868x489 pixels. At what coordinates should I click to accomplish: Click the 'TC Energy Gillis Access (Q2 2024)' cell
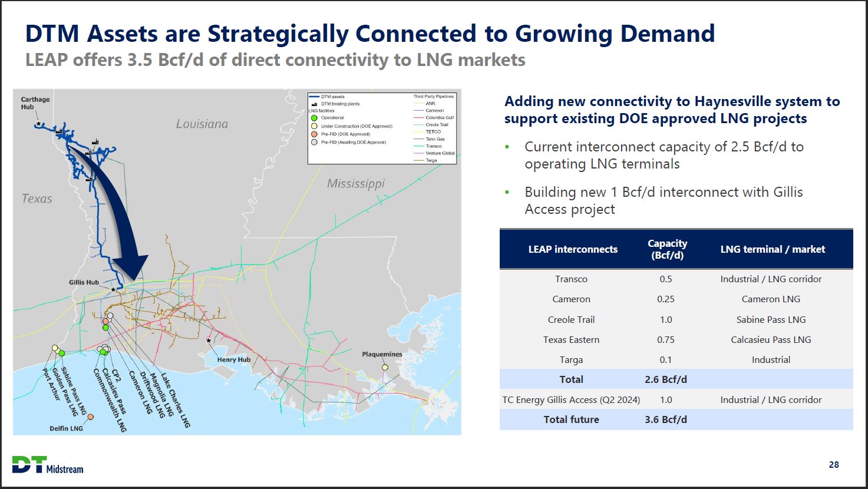[571, 399]
